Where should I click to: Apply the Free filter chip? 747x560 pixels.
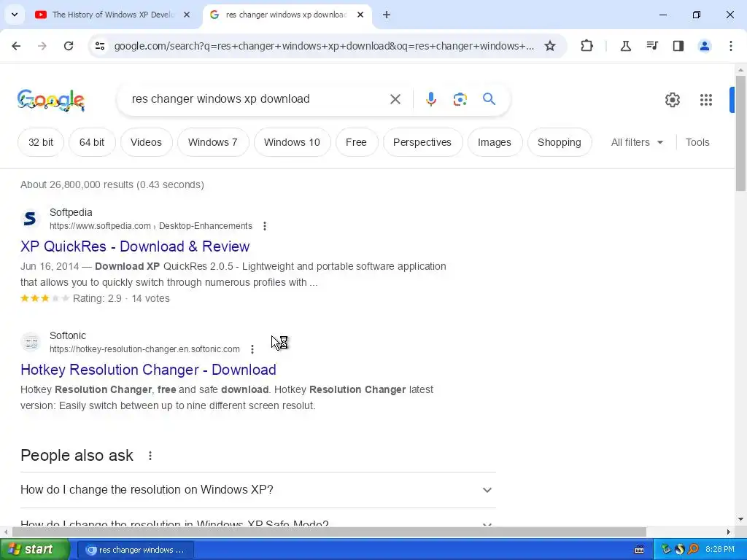pyautogui.click(x=356, y=142)
